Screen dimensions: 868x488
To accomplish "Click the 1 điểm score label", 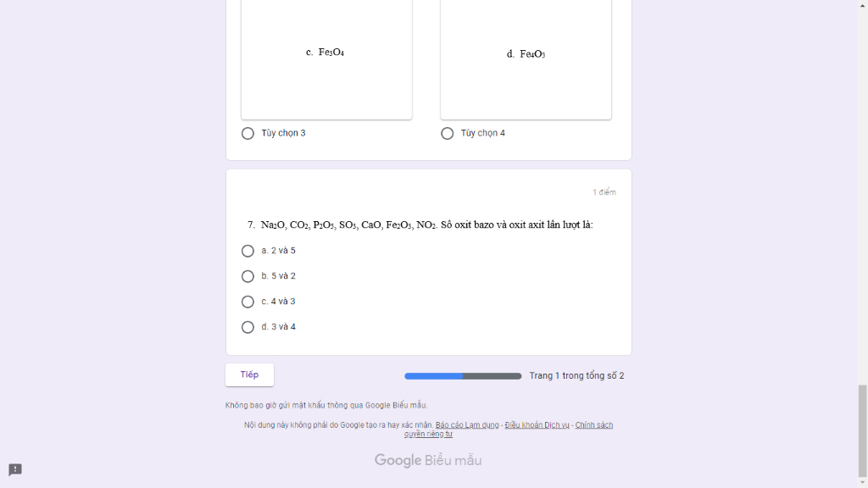I will [x=604, y=192].
